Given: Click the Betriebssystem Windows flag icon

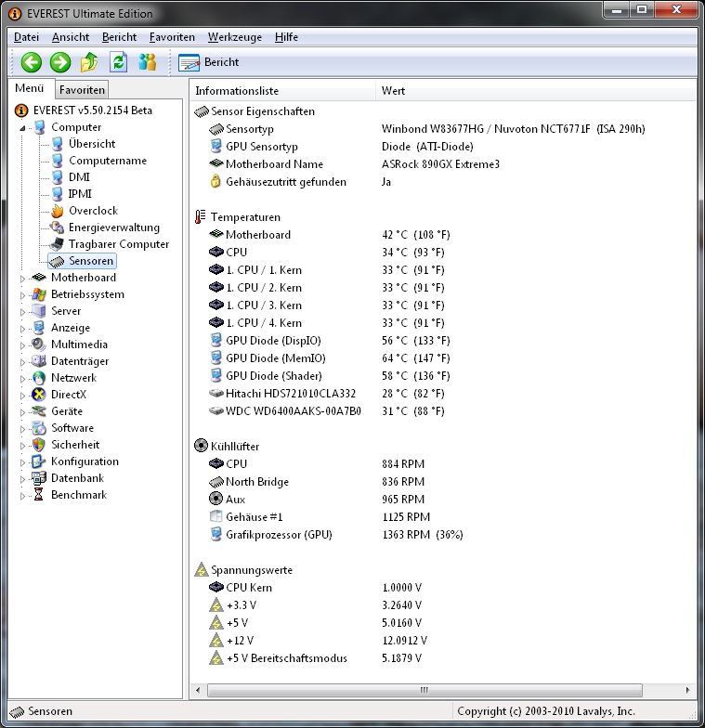Looking at the screenshot, I should (x=39, y=294).
